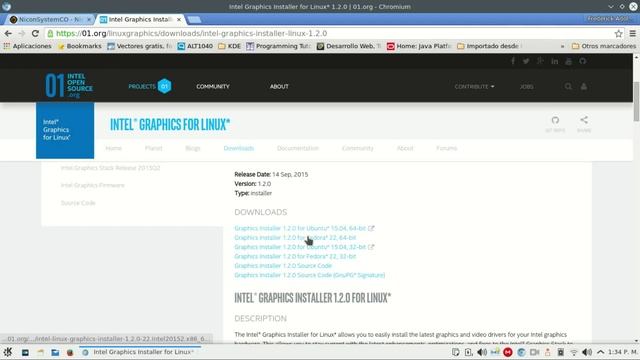Viewport: 640px width, 360px height.
Task: Open Intel Graphics Firmware sidebar link
Action: coord(93,185)
